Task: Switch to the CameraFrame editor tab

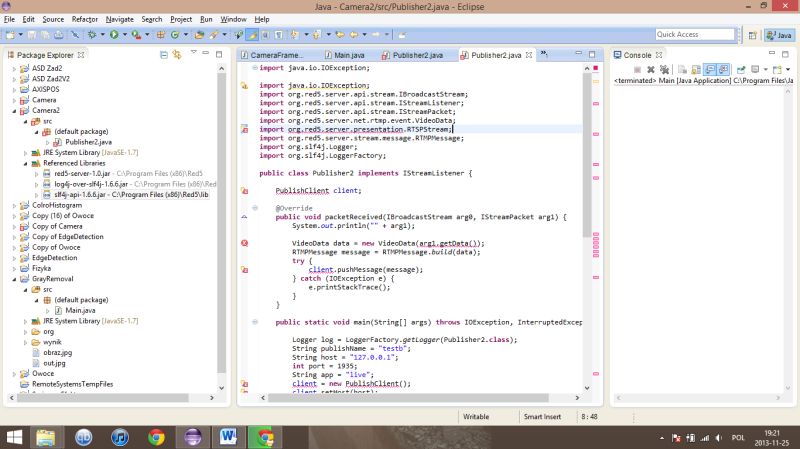Action: point(272,55)
